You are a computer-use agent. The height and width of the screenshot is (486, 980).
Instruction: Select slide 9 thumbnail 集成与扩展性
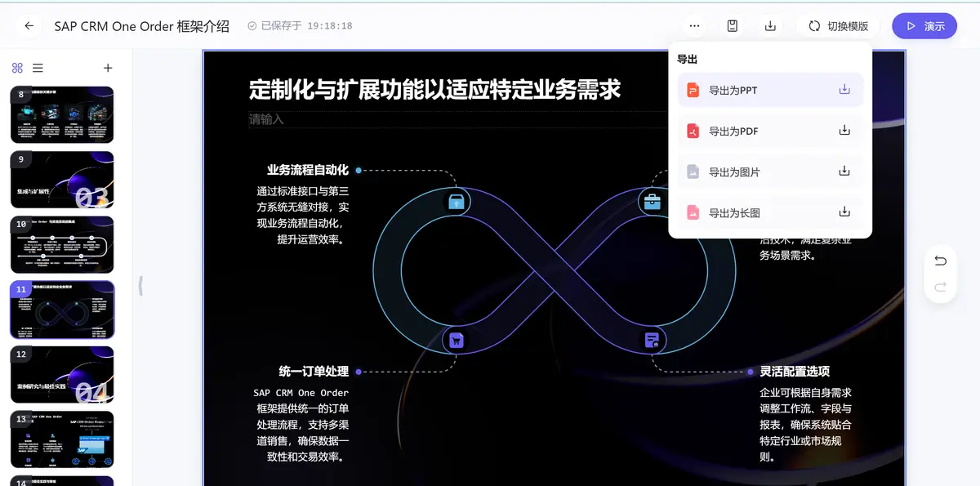62,180
